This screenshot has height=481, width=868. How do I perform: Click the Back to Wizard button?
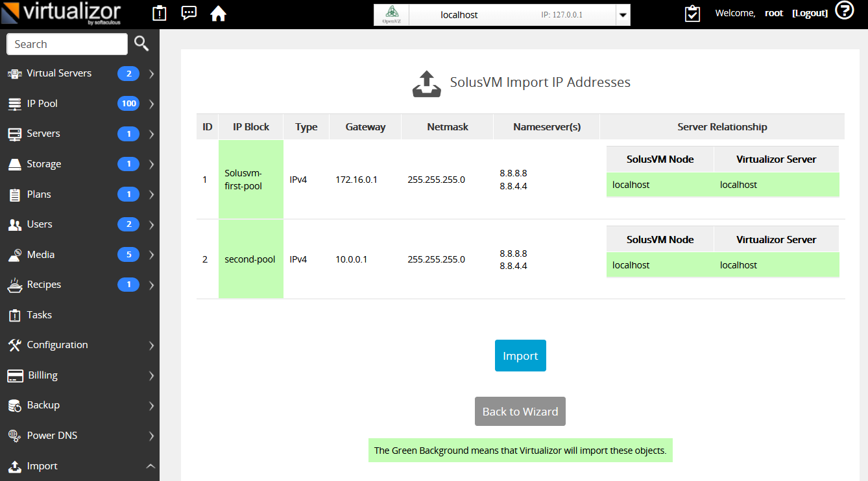click(x=520, y=412)
